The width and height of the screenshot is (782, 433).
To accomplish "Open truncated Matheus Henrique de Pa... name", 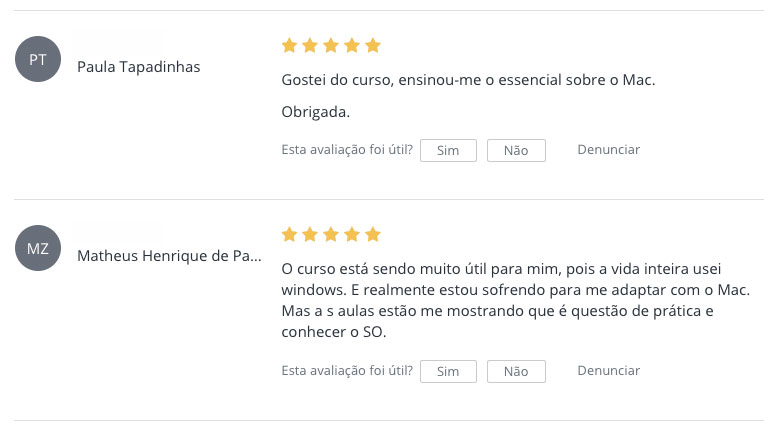I will (x=169, y=256).
